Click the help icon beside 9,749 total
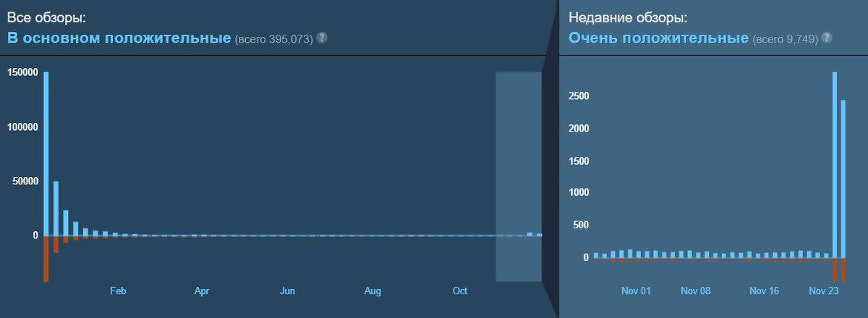This screenshot has width=868, height=318. pyautogui.click(x=827, y=38)
